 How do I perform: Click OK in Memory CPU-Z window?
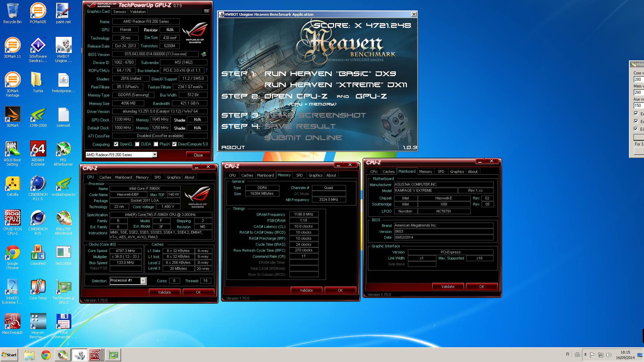[340, 290]
